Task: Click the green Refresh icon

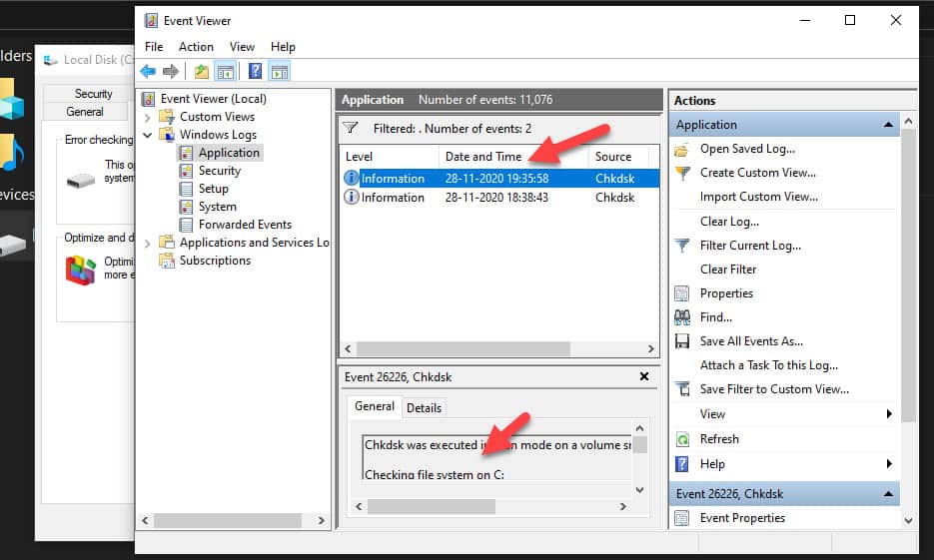Action: point(682,439)
